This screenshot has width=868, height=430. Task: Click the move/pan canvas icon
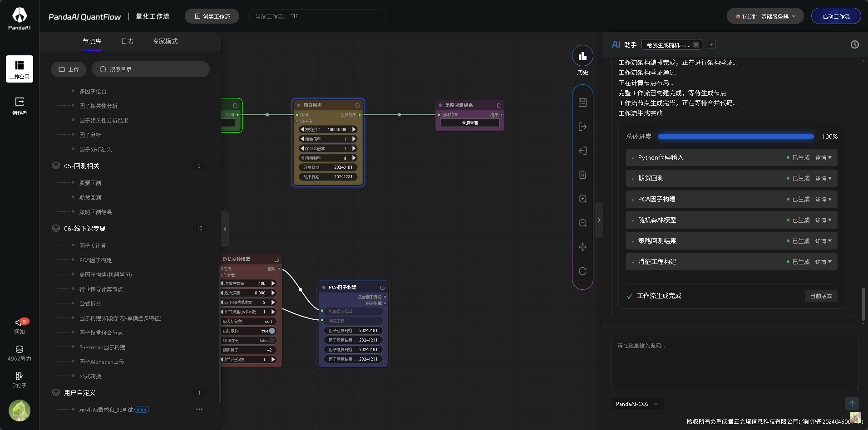tap(582, 247)
